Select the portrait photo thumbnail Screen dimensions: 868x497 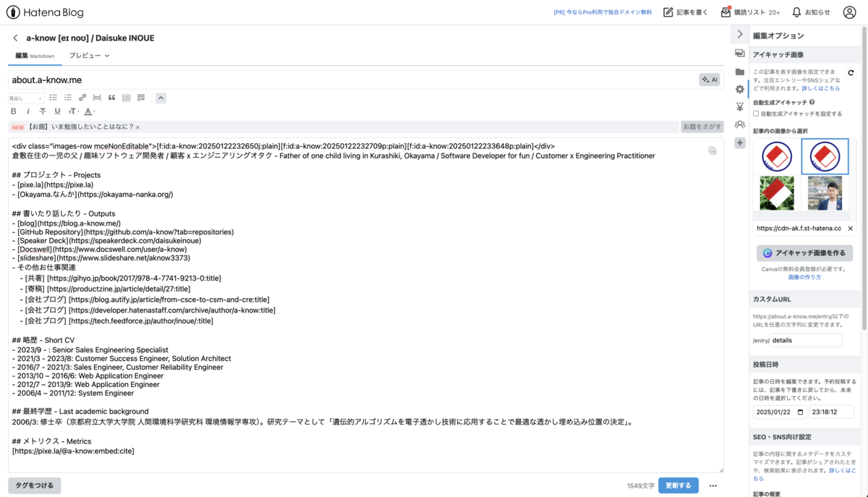pyautogui.click(x=825, y=193)
